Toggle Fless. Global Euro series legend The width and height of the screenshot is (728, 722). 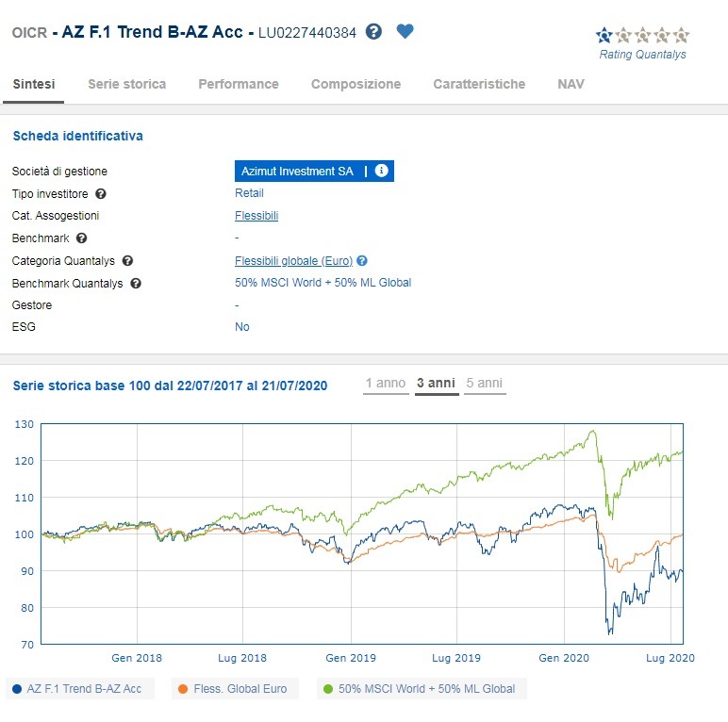233,689
